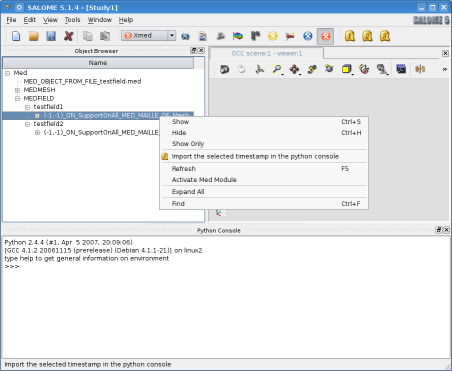This screenshot has width=452, height=371.
Task: Collapse the testfield1 tree node
Action: point(27,107)
